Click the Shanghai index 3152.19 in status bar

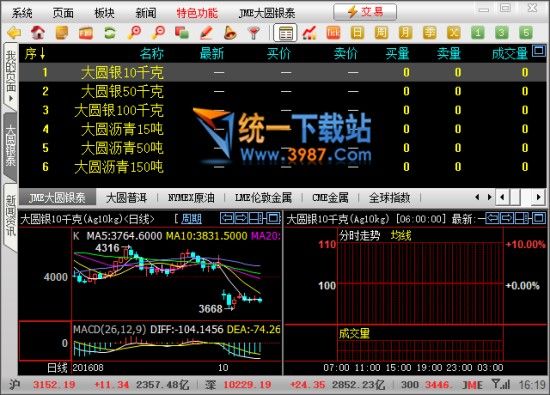click(x=54, y=385)
